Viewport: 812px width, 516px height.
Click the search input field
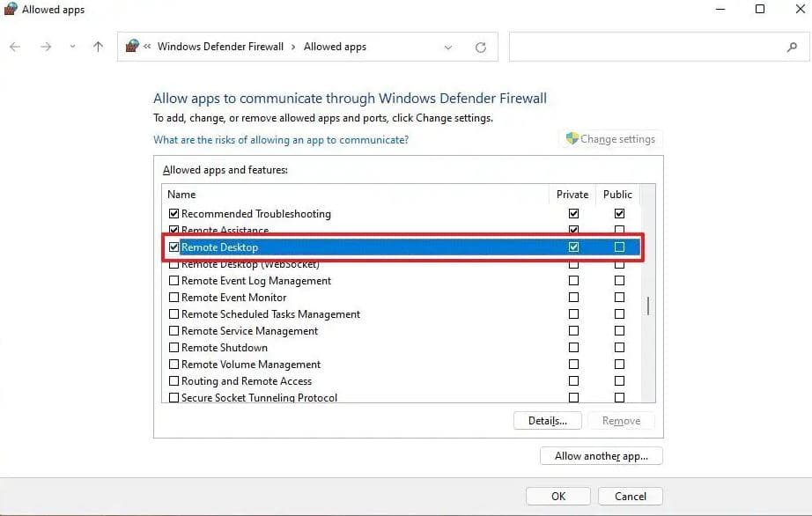647,48
